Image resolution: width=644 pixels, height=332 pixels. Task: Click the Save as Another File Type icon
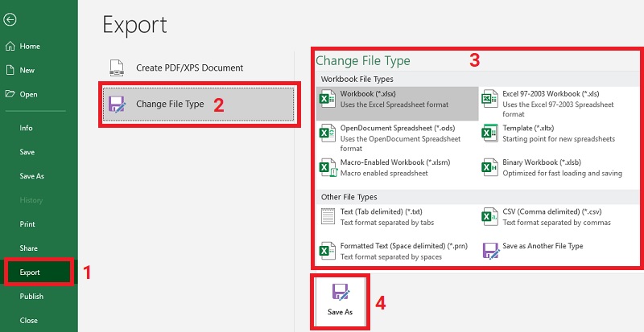tap(491, 251)
